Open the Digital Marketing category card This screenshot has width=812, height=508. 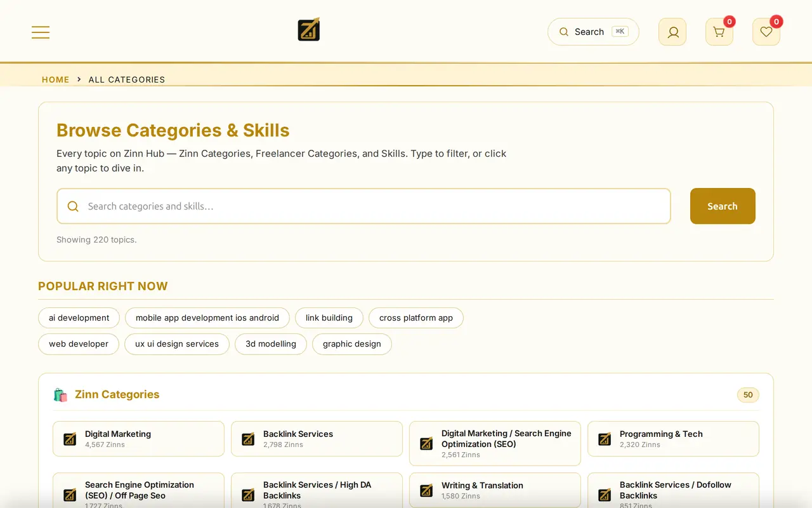pyautogui.click(x=138, y=439)
